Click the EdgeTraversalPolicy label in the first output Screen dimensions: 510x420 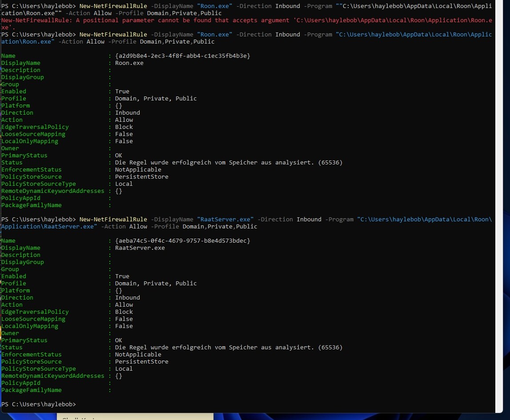(x=35, y=127)
